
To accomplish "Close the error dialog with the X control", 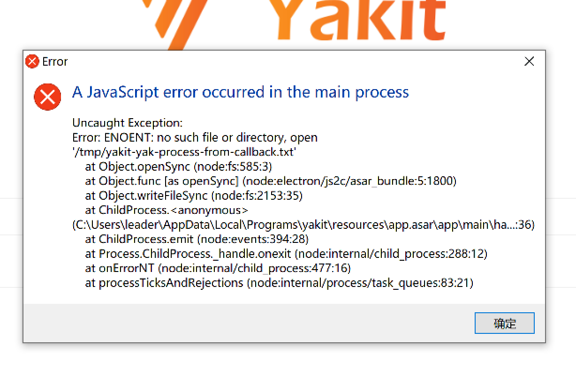I will pos(529,61).
